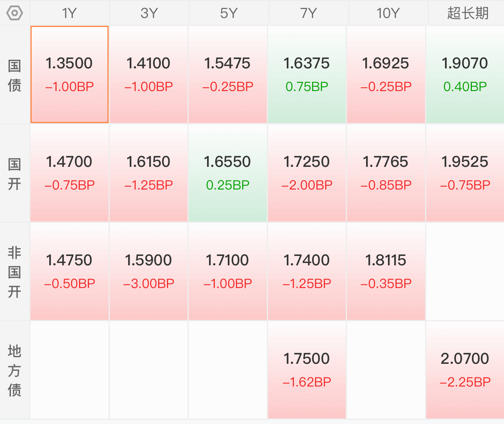This screenshot has height=424, width=504.
Task: Click the 非国开 10Y cell 1.8115
Action: click(386, 272)
